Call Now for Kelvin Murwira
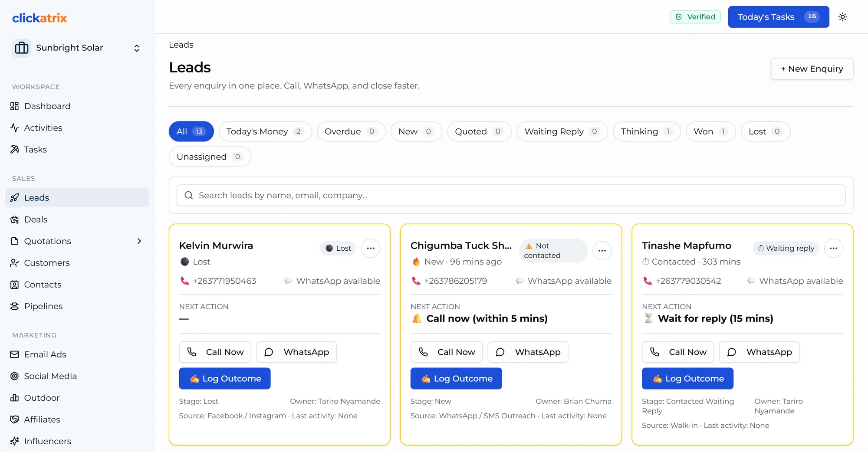 215,352
